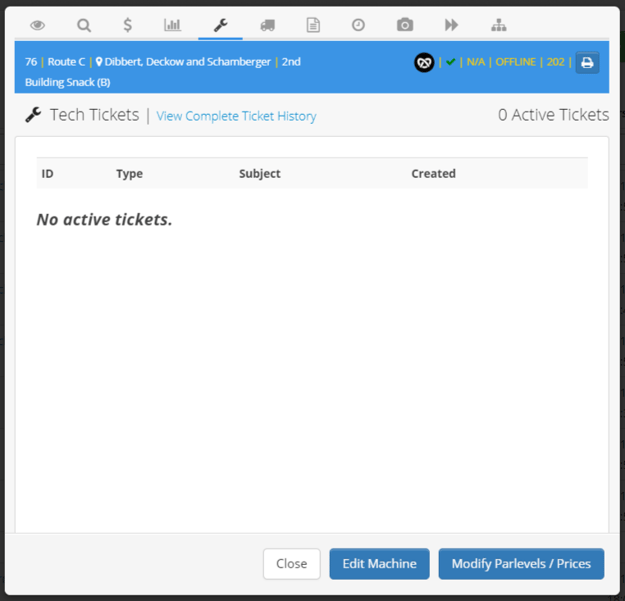This screenshot has width=625, height=601.
Task: Open the eye overview tab
Action: [x=37, y=26]
